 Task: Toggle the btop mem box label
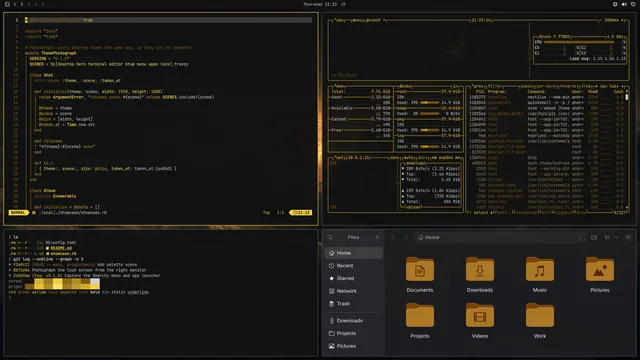pos(339,86)
